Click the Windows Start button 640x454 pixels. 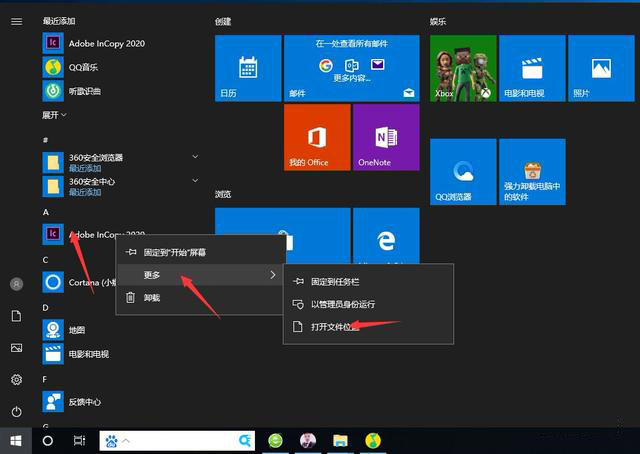tap(16, 441)
